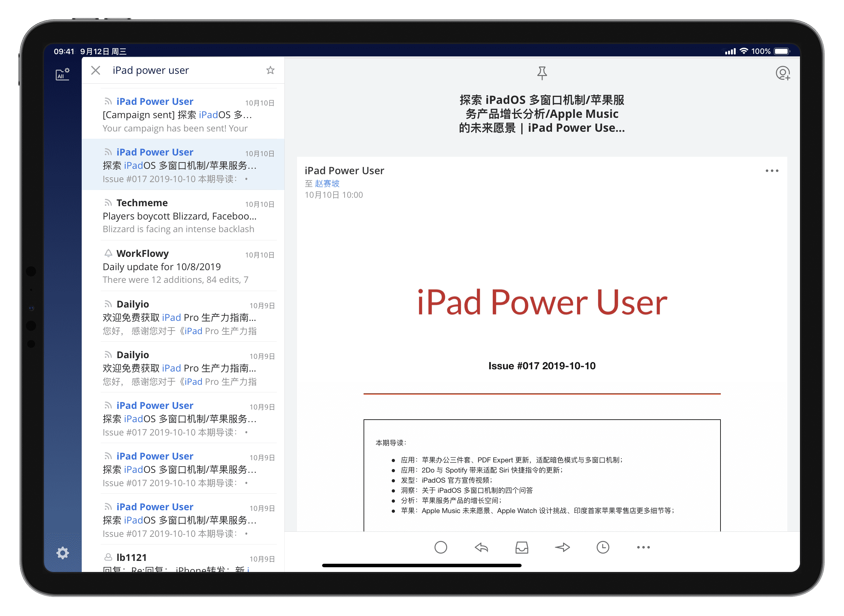Click the sender name iPad Power User
The width and height of the screenshot is (844, 616).
[x=344, y=170]
